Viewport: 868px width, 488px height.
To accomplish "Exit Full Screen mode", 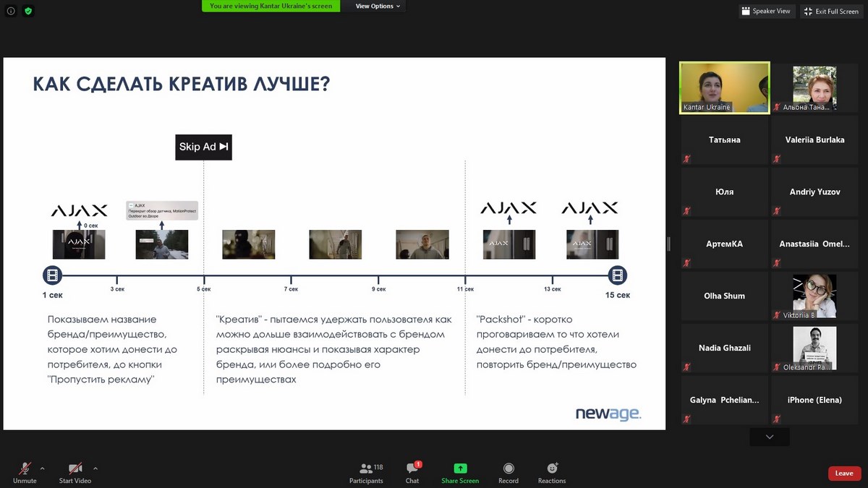I will pyautogui.click(x=832, y=11).
